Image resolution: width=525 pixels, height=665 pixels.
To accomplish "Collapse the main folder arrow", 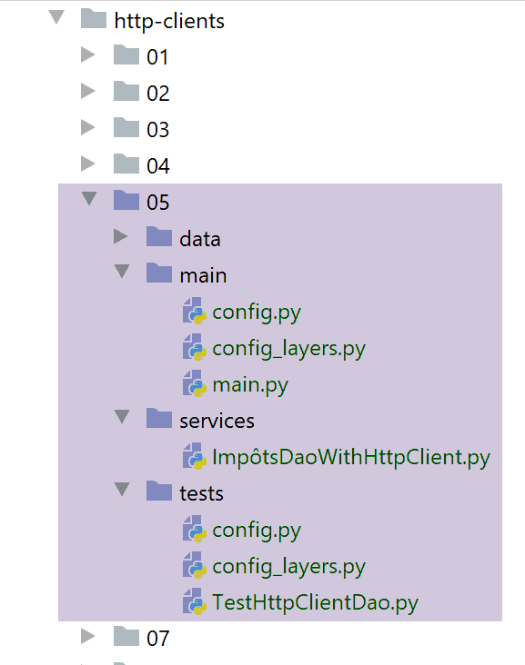I will tap(122, 271).
